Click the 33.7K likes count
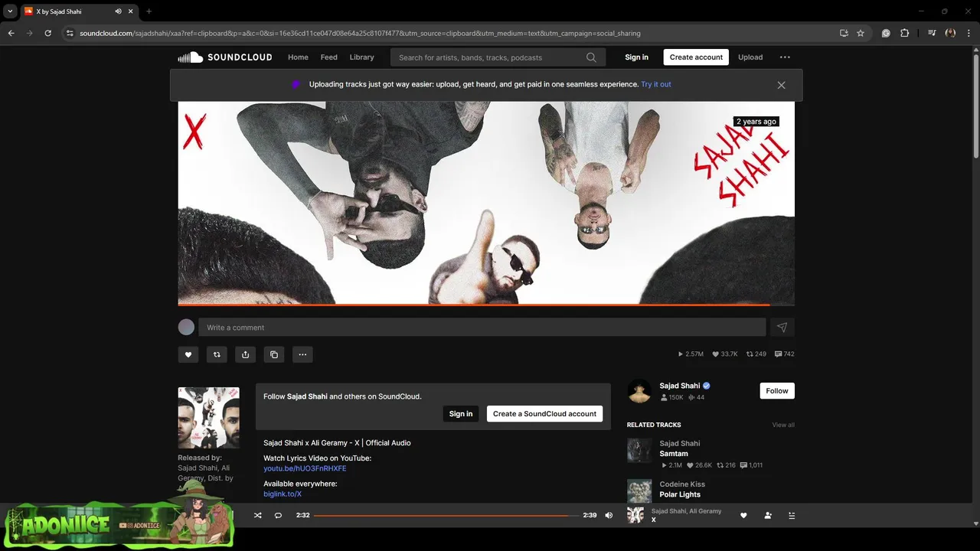The height and width of the screenshot is (551, 980). click(x=725, y=354)
